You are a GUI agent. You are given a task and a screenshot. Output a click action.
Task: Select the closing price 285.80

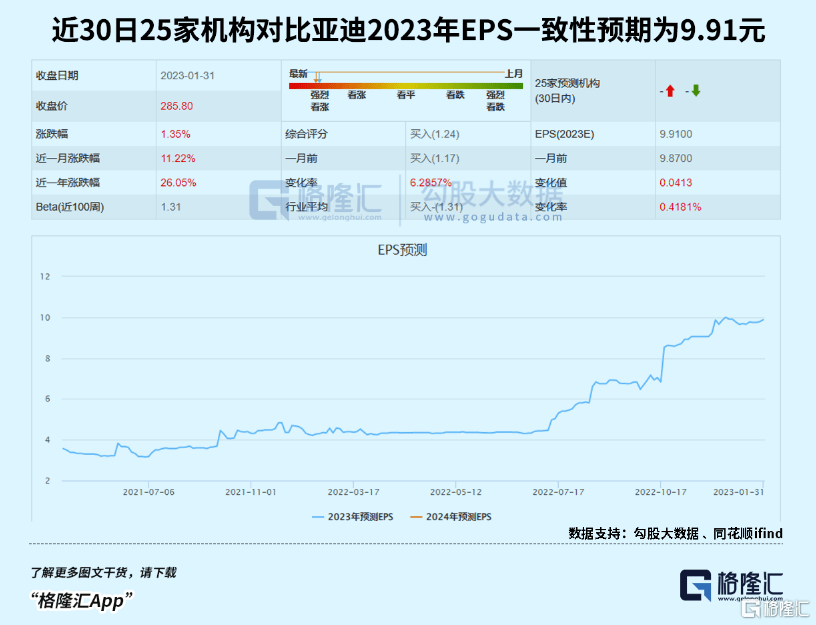tap(176, 106)
